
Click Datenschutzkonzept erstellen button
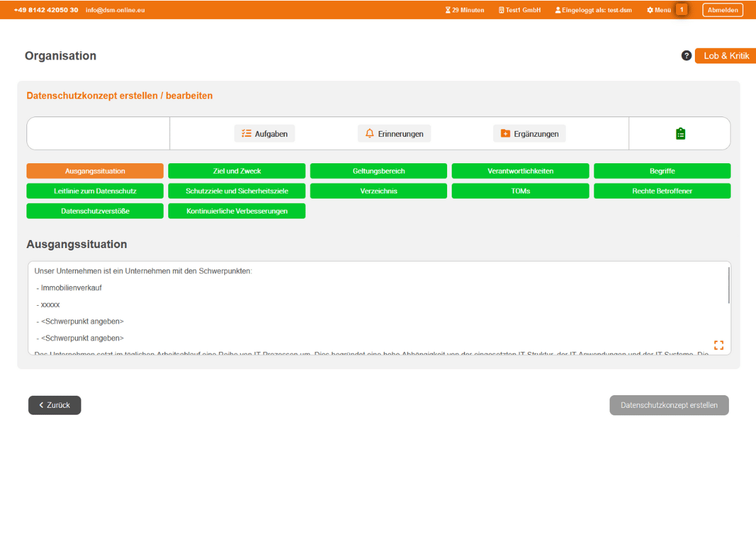tap(669, 405)
